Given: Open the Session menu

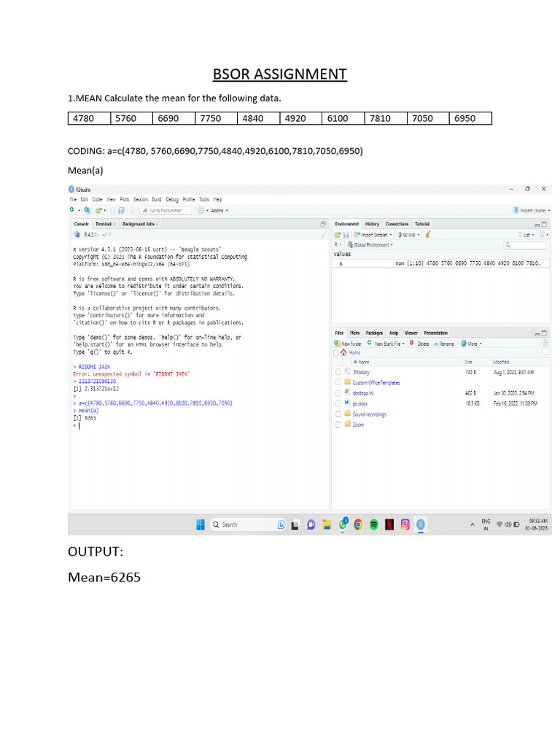Looking at the screenshot, I should tap(141, 200).
